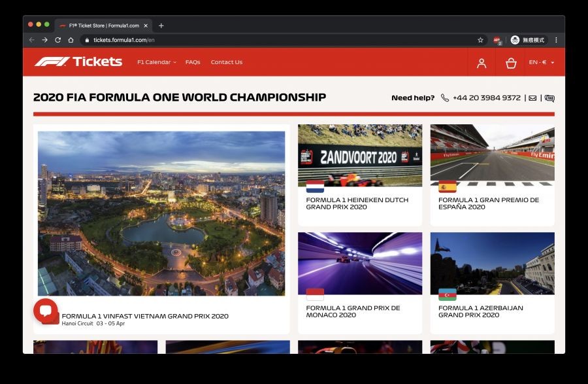The height and width of the screenshot is (384, 588).
Task: Open the user account icon
Action: click(482, 63)
